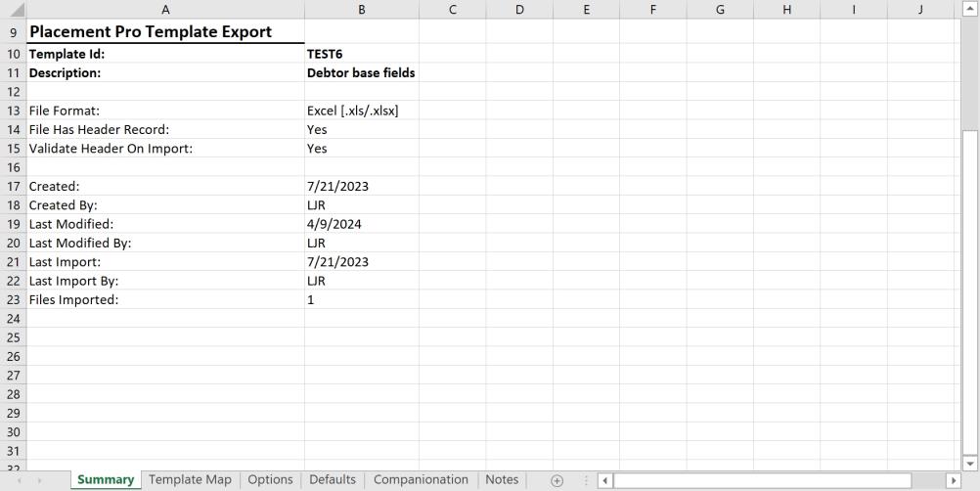Select the Last Modified date cell 4/9/2024
Viewport: 980px width, 491px height.
point(362,224)
